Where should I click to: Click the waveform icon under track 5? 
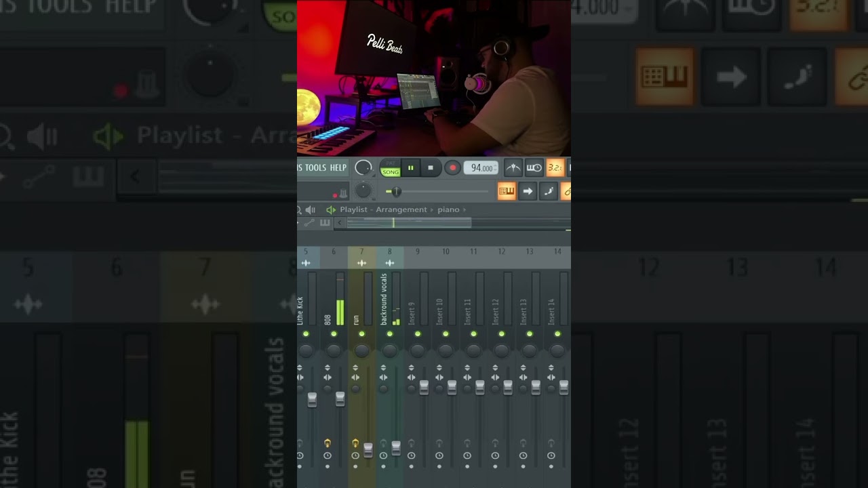pyautogui.click(x=306, y=263)
